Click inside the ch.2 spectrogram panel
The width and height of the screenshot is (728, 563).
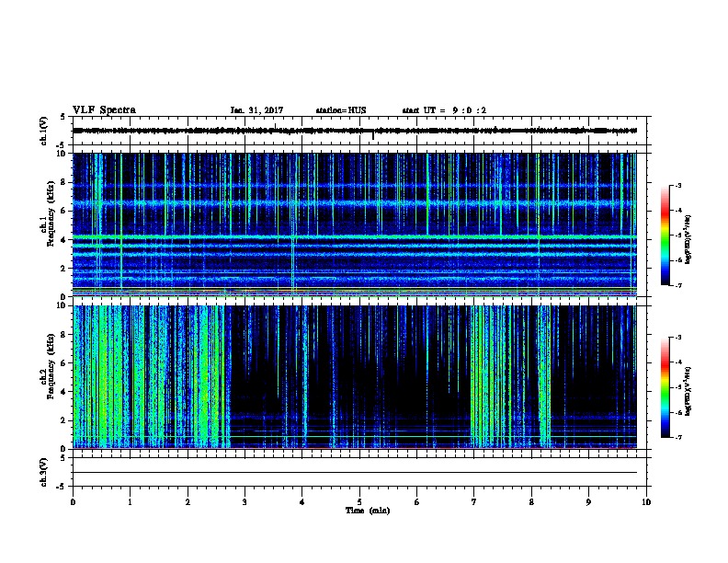click(x=355, y=377)
